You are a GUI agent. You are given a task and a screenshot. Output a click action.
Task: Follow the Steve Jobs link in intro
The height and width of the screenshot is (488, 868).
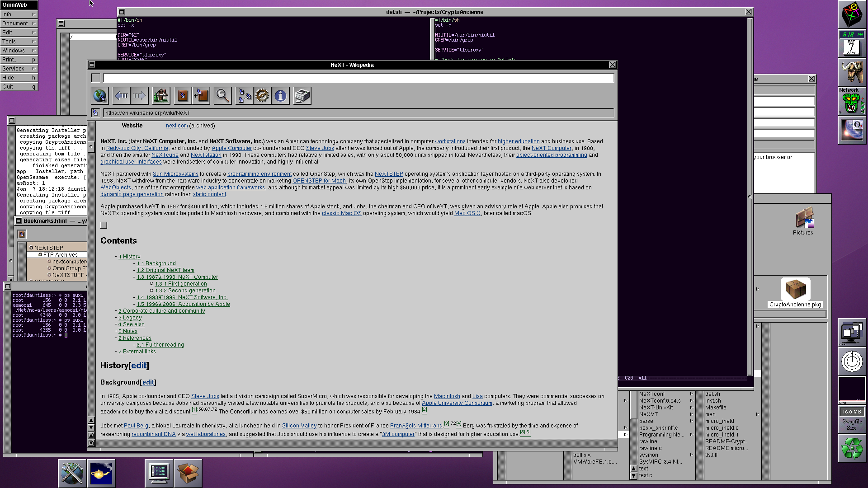pos(320,148)
